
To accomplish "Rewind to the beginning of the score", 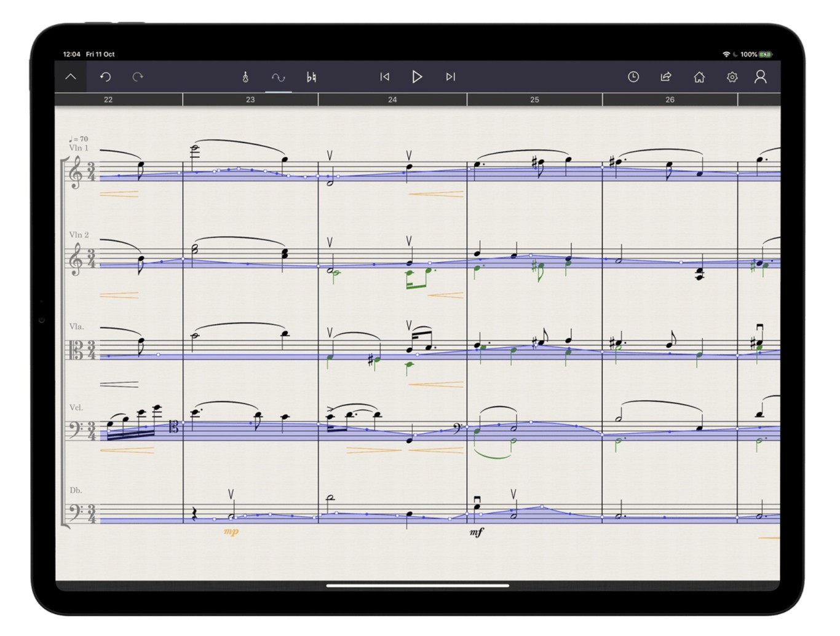I will point(384,76).
